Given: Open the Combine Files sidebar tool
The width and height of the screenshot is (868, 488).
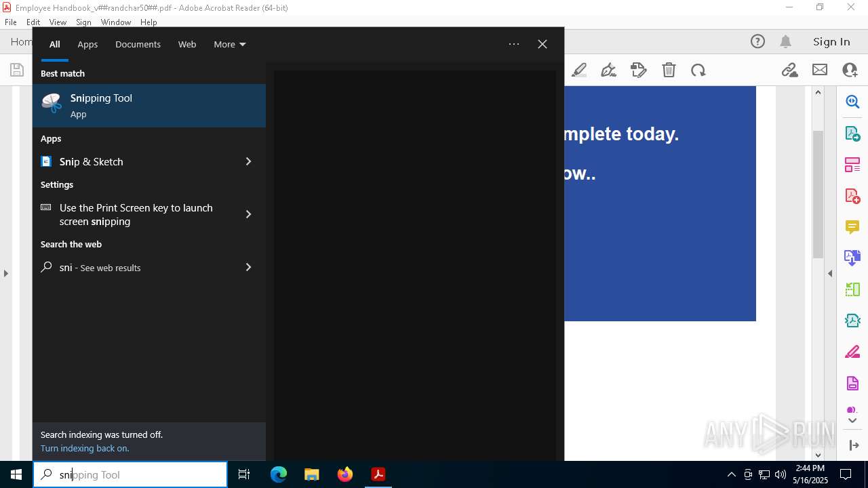Looking at the screenshot, I should click(852, 258).
